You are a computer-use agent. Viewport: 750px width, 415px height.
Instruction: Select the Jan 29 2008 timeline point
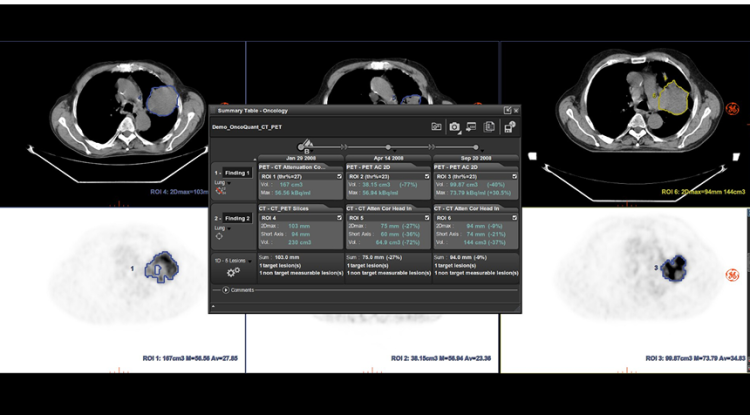tap(301, 147)
